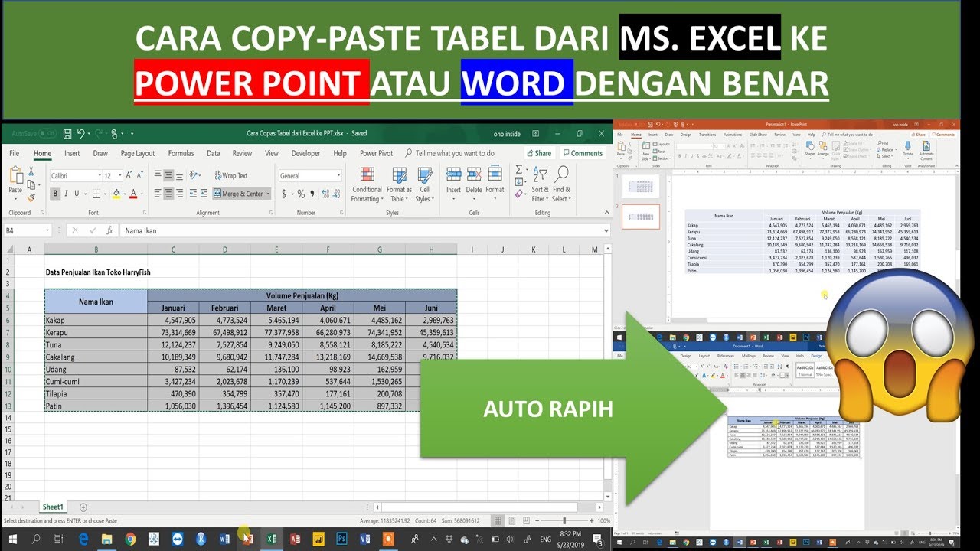Click the Save icon in Excel title bar
This screenshot has height=551, width=980.
[68, 133]
